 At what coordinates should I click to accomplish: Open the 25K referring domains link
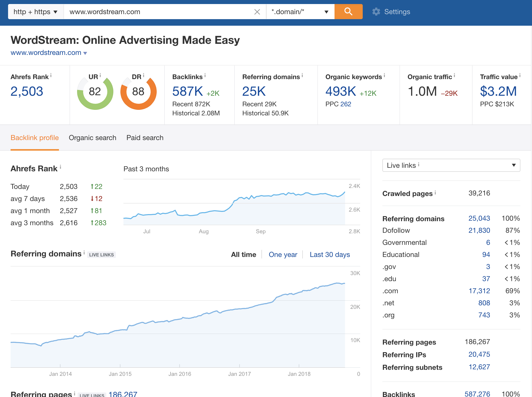254,91
